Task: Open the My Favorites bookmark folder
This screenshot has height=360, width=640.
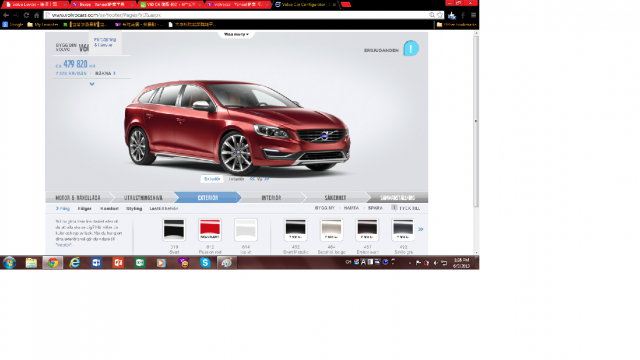Action: click(43, 24)
